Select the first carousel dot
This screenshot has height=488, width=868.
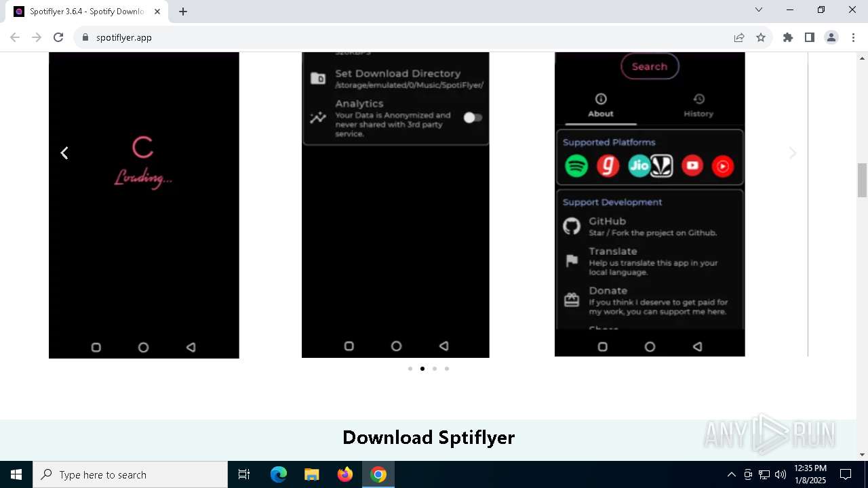pyautogui.click(x=410, y=369)
